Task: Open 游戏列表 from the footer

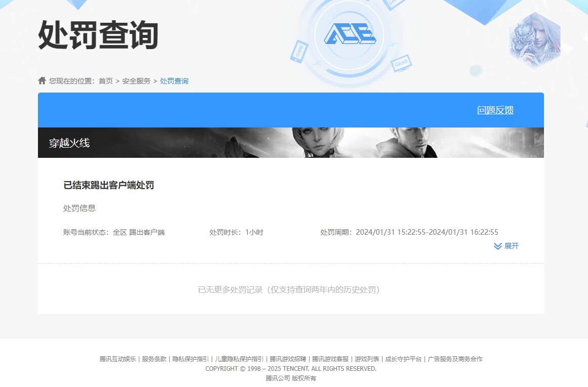Action: pos(367,359)
